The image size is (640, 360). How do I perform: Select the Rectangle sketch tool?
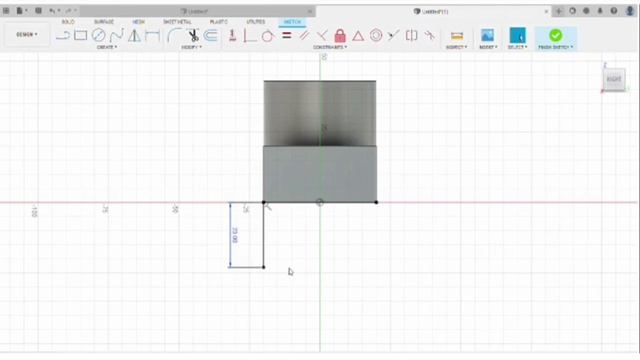click(x=80, y=36)
